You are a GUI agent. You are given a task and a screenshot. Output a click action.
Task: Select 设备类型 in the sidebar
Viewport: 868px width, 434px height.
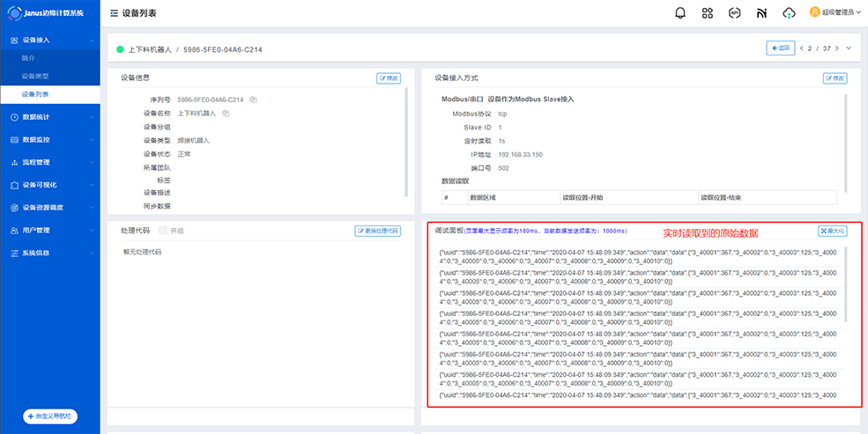(x=35, y=77)
